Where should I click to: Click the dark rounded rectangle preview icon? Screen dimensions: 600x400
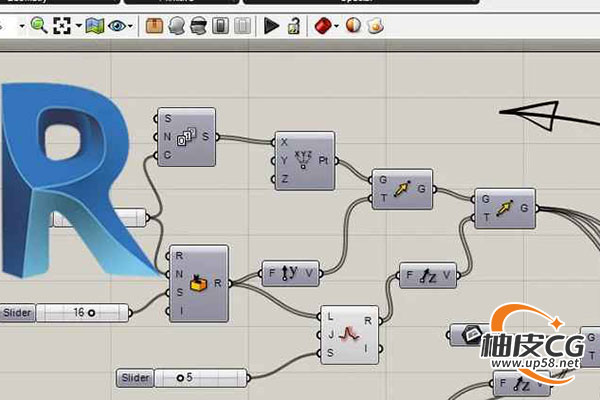tap(220, 26)
